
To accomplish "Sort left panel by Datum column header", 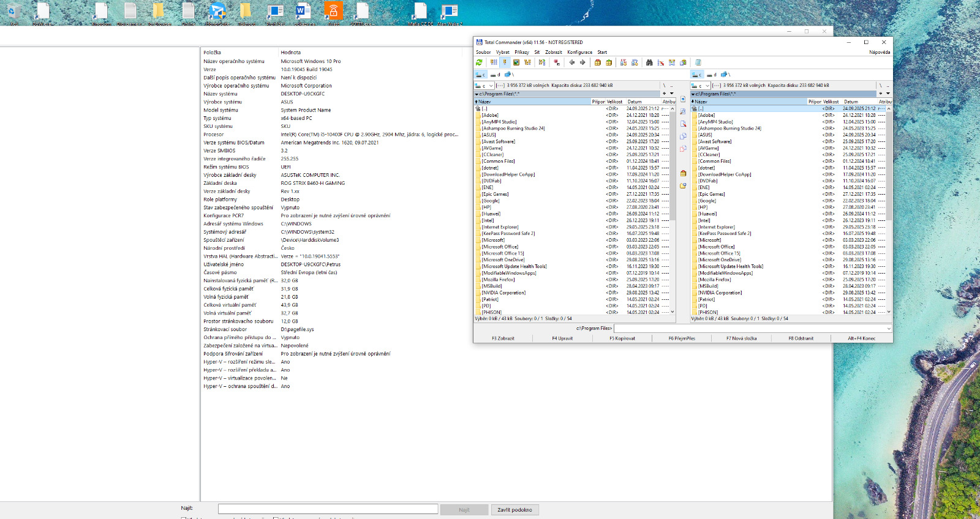I will [635, 102].
